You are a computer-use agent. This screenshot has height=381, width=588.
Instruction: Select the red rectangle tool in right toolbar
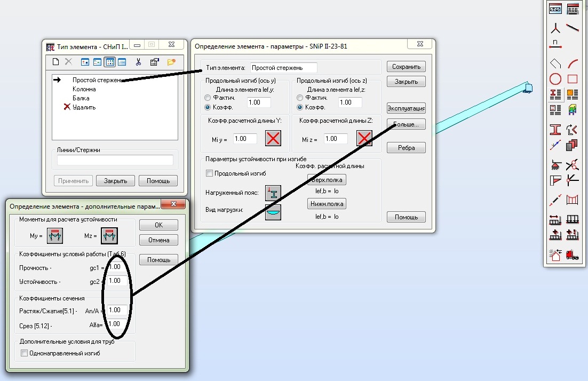pyautogui.click(x=572, y=79)
